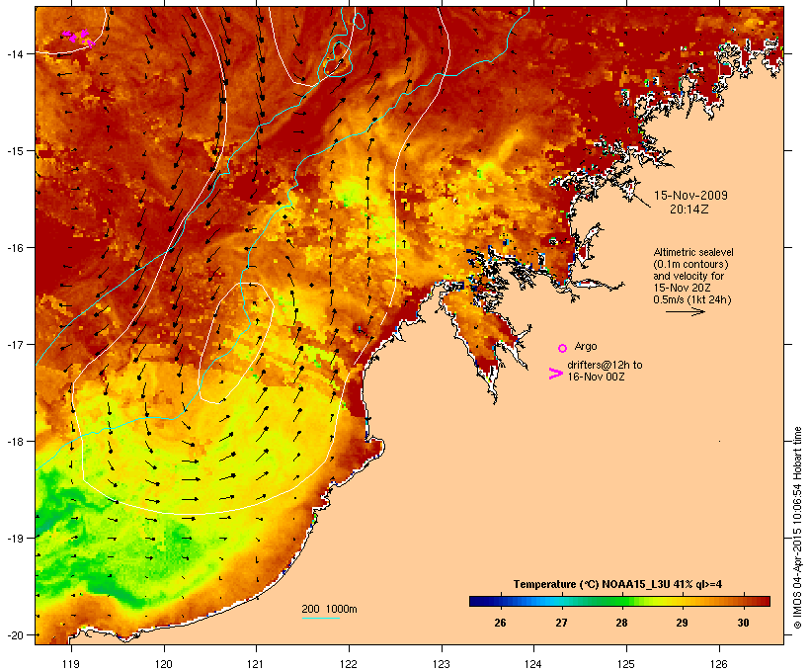The width and height of the screenshot is (810, 672).
Task: Click the latitude axis label '-15'
Action: (15, 151)
